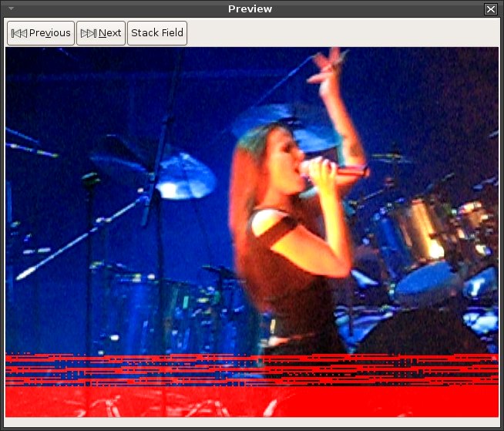Open the window menu arrow in the title bar

[x=12, y=8]
